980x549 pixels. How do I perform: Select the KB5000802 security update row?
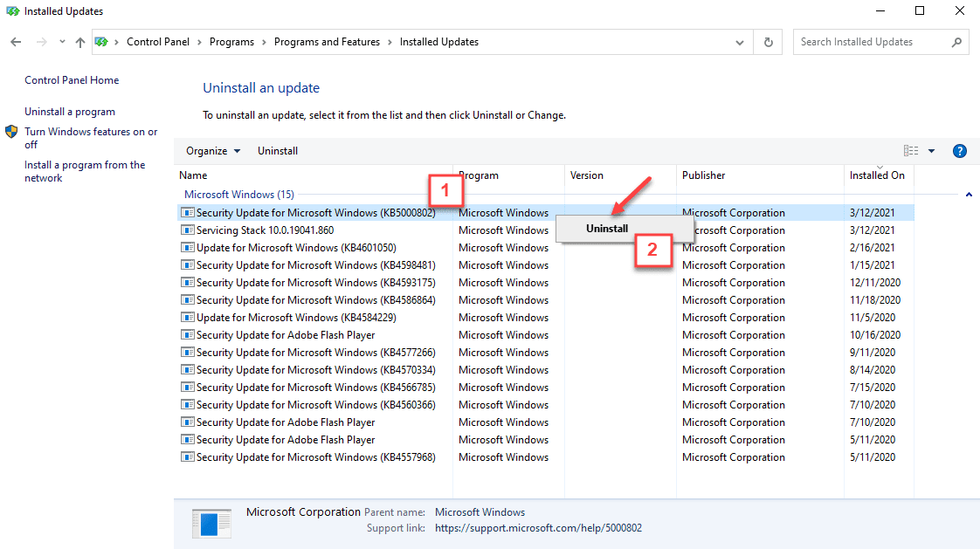point(546,213)
